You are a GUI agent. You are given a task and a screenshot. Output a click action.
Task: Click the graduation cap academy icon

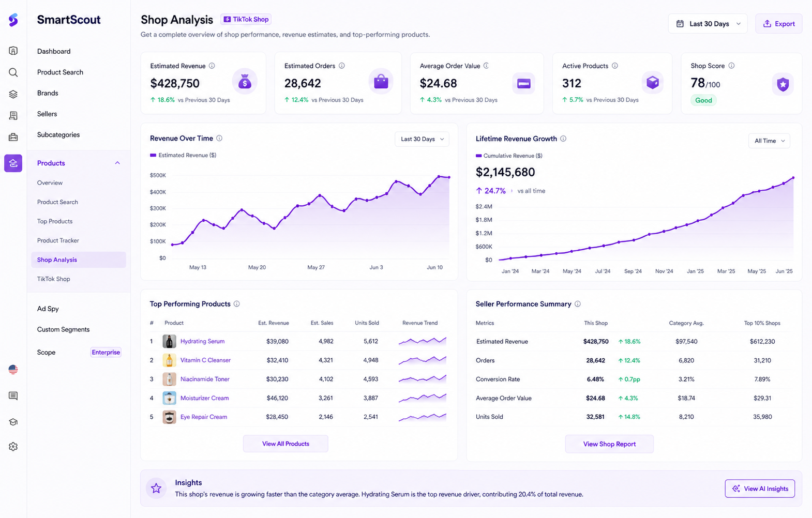point(13,422)
